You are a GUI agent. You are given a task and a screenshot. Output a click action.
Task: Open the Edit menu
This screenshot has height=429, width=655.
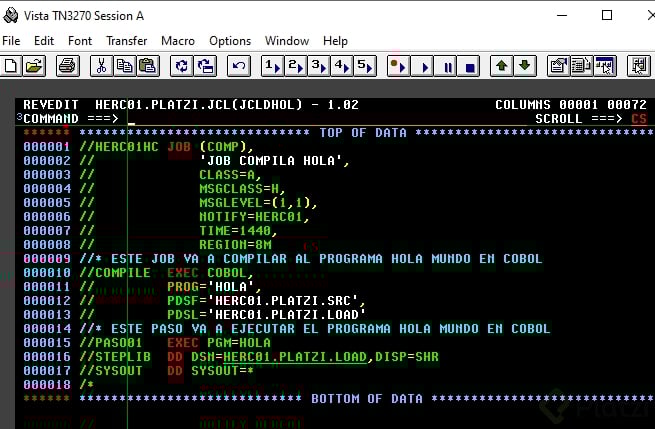(x=44, y=41)
